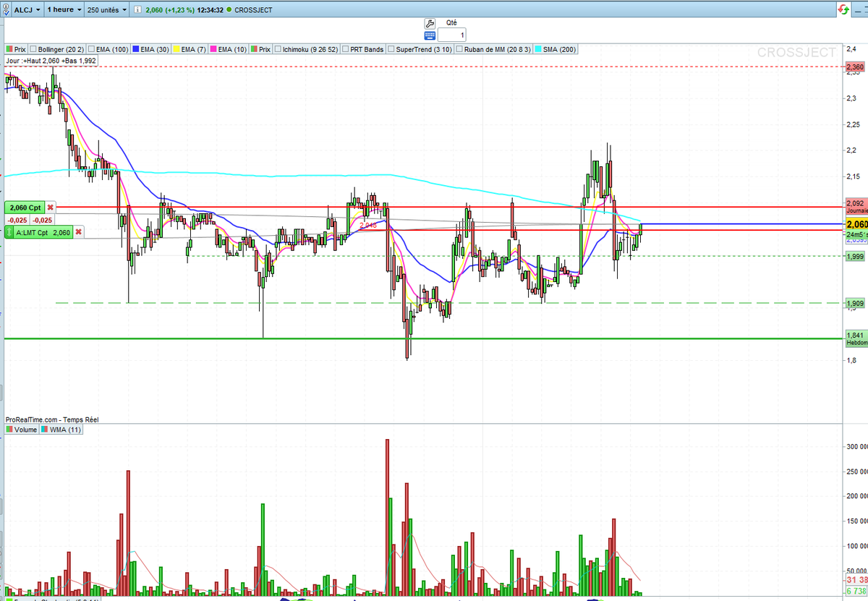
Task: Click EMA (30) blue color swatch
Action: tap(136, 49)
